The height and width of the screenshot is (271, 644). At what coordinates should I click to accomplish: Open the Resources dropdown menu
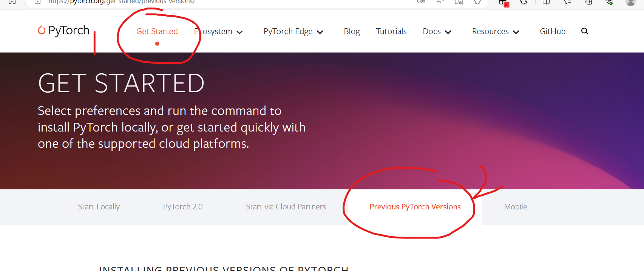tap(496, 31)
